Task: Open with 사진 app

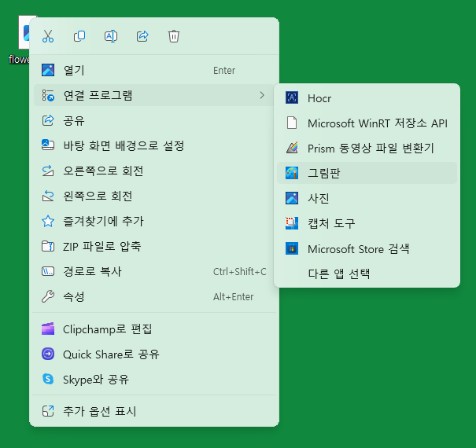Action: pyautogui.click(x=367, y=198)
